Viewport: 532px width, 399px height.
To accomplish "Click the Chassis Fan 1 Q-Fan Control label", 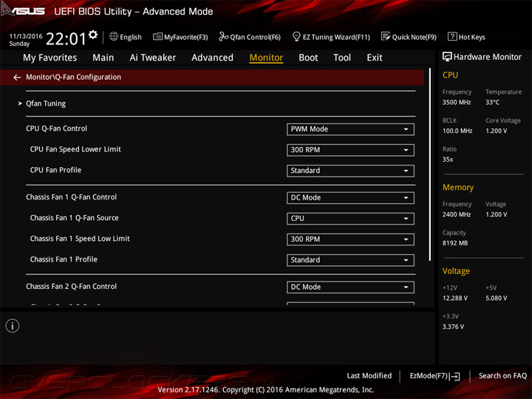I will [71, 197].
